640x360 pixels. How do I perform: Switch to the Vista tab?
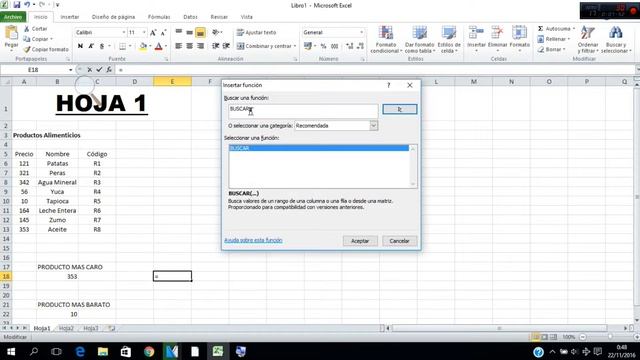point(247,17)
